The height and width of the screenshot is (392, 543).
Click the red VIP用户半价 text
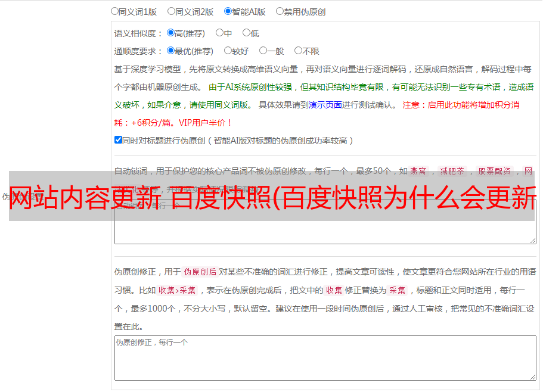click(206, 123)
